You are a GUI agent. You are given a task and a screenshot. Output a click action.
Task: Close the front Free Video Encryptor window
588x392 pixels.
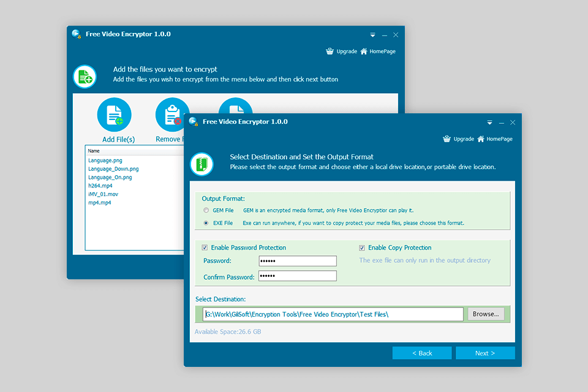513,123
